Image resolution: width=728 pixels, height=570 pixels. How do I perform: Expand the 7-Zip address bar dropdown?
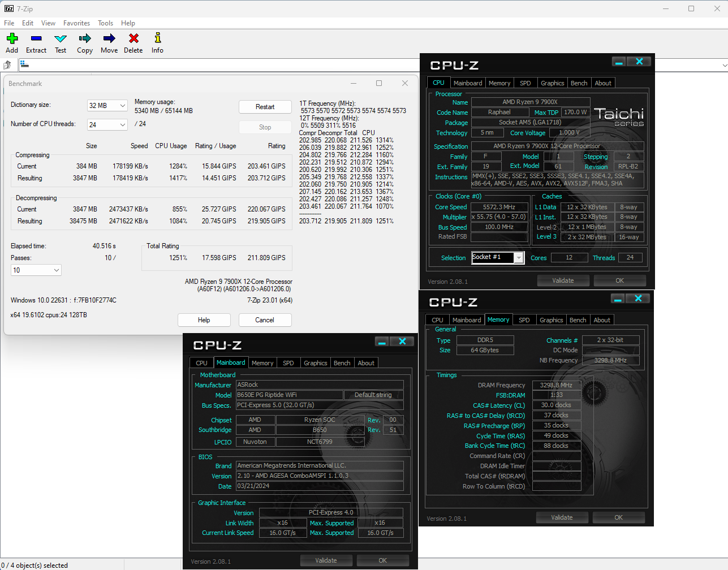tap(724, 65)
